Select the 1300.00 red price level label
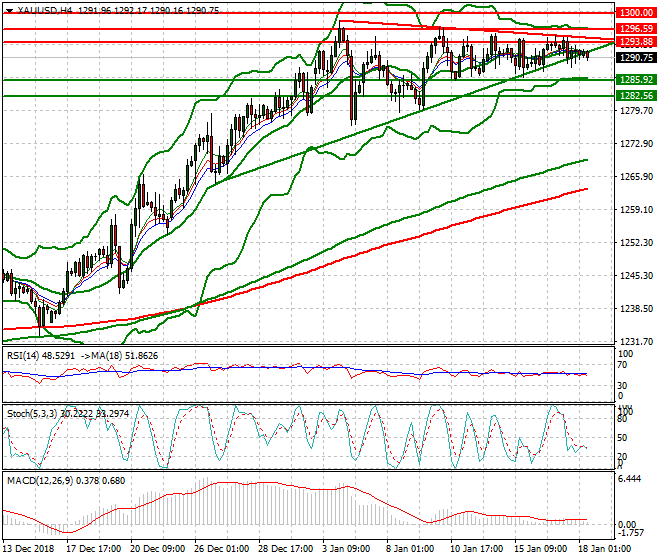The width and height of the screenshot is (660, 560). coord(636,13)
